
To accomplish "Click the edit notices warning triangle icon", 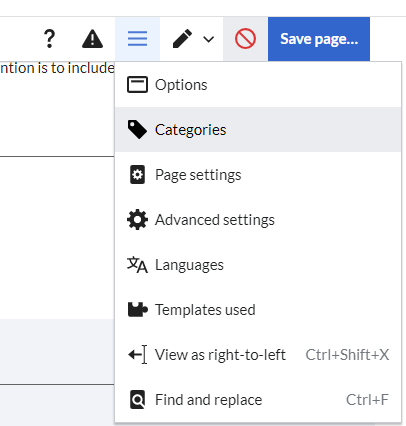I will (x=92, y=39).
